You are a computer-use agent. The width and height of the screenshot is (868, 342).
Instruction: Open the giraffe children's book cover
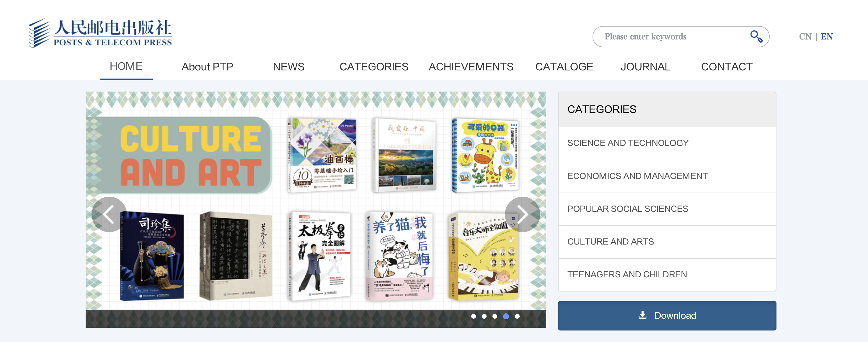(484, 155)
